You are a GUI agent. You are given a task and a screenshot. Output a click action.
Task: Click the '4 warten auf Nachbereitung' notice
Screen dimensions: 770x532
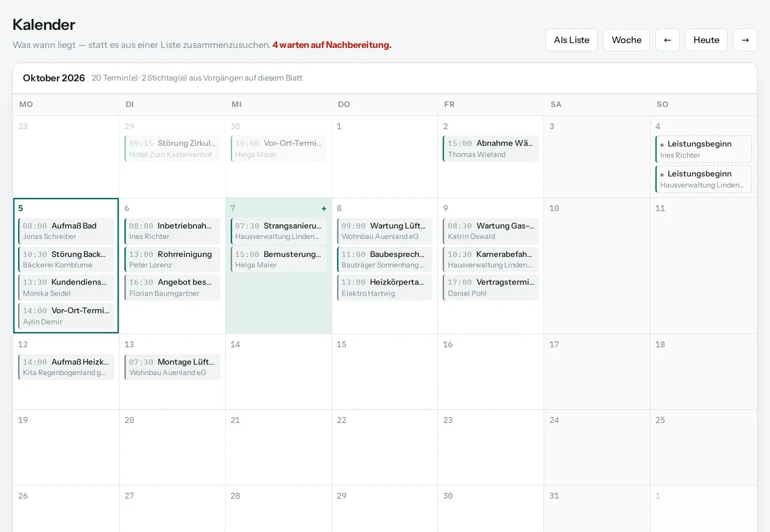(x=332, y=44)
